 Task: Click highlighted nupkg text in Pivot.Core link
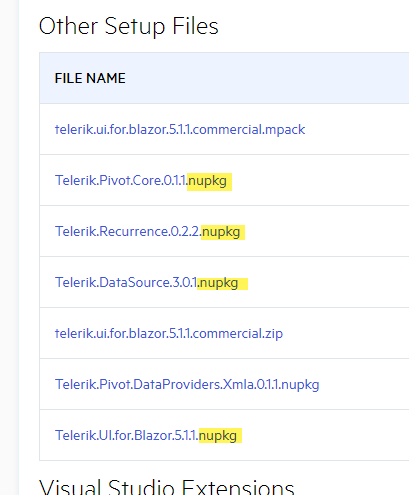click(208, 181)
